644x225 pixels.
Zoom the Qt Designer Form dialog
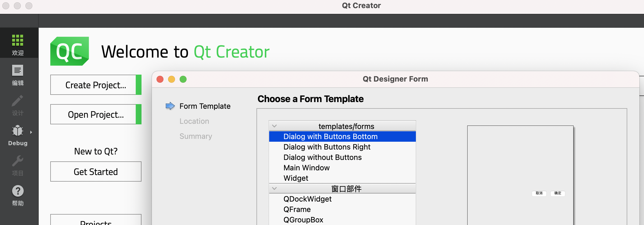pyautogui.click(x=183, y=79)
